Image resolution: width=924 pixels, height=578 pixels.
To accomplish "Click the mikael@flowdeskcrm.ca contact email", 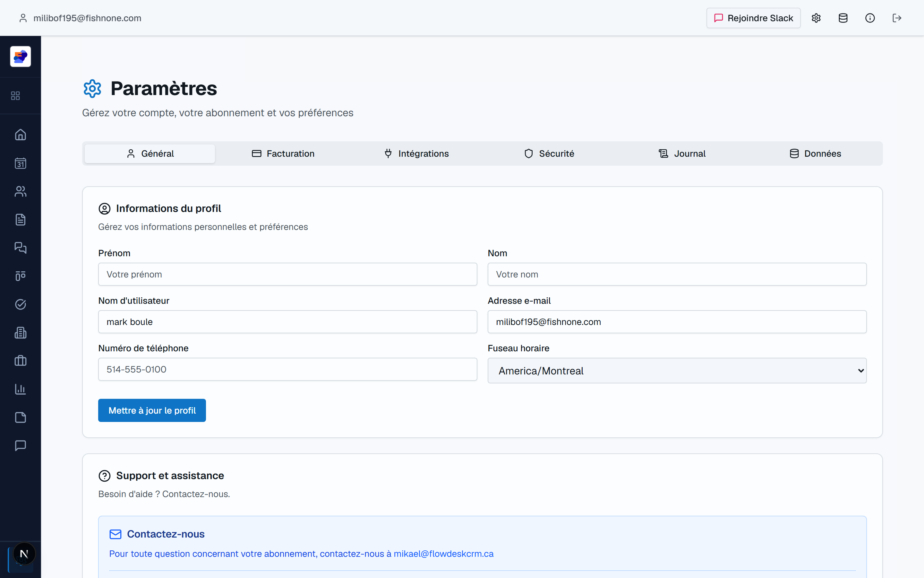I will [x=444, y=554].
